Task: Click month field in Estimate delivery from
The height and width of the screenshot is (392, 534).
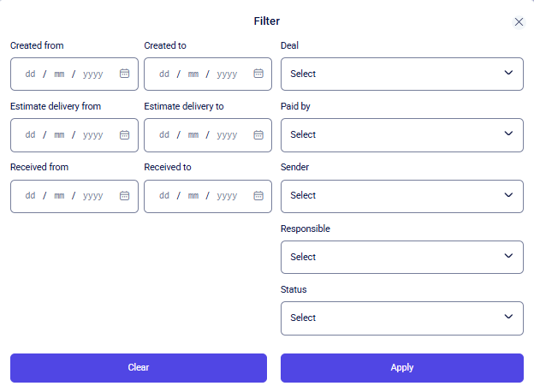Action: pyautogui.click(x=59, y=134)
